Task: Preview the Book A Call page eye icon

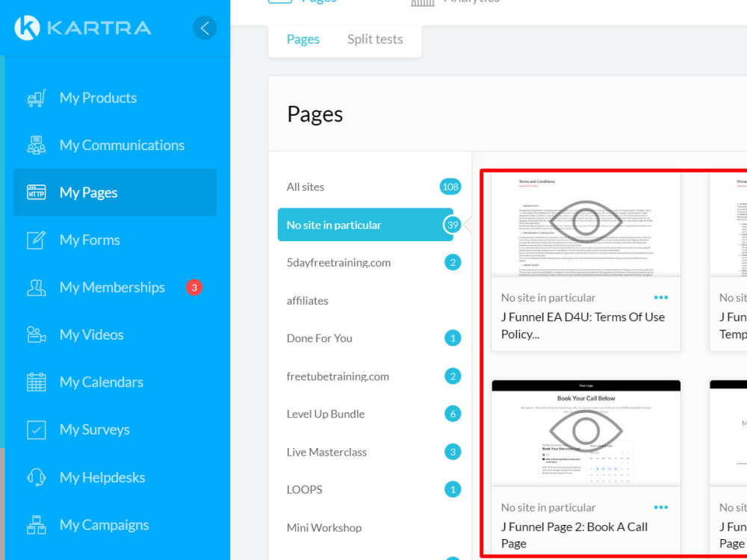Action: pyautogui.click(x=586, y=431)
